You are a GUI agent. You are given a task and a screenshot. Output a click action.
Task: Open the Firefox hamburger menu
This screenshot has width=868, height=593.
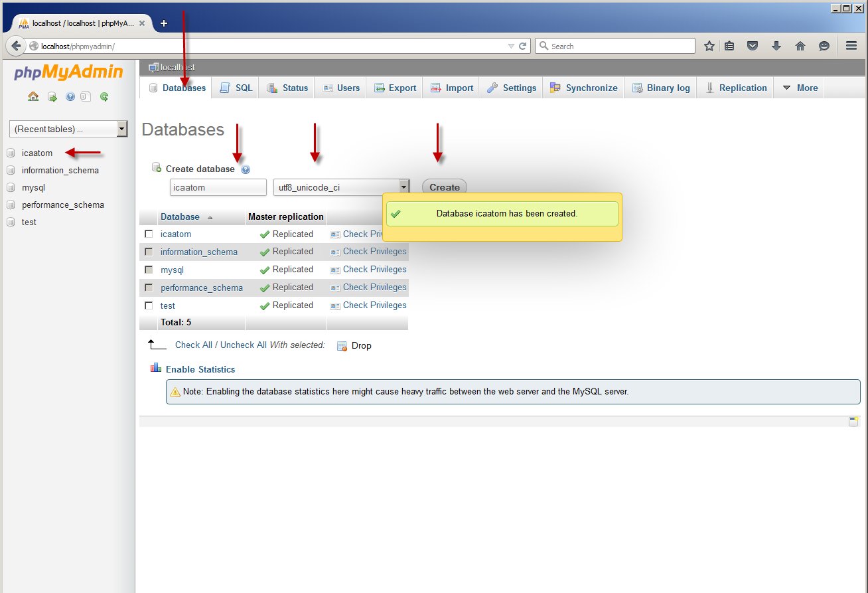tap(851, 46)
